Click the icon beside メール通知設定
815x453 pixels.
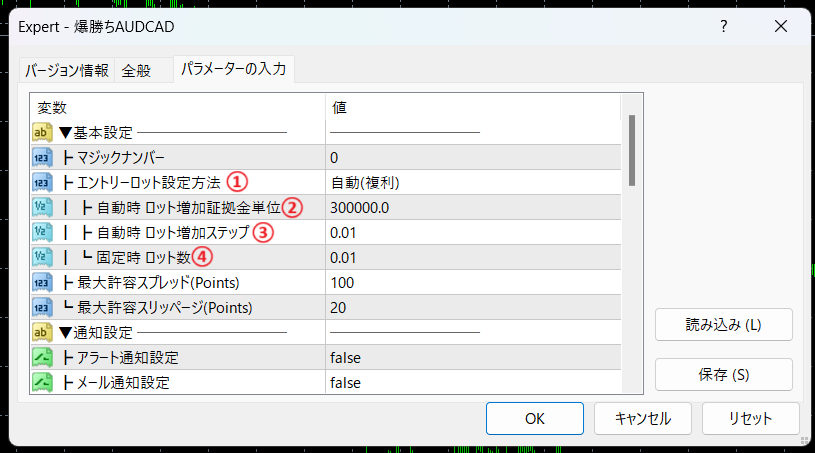pos(42,382)
